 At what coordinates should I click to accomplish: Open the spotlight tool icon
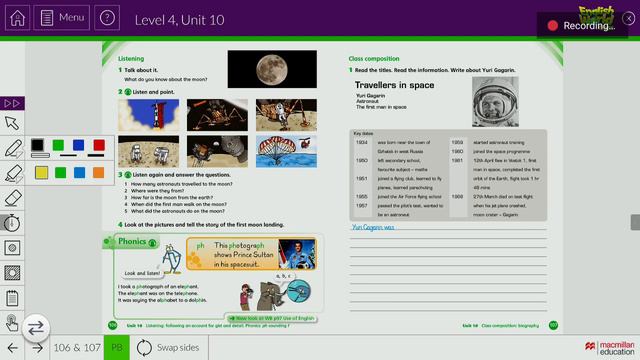12,248
